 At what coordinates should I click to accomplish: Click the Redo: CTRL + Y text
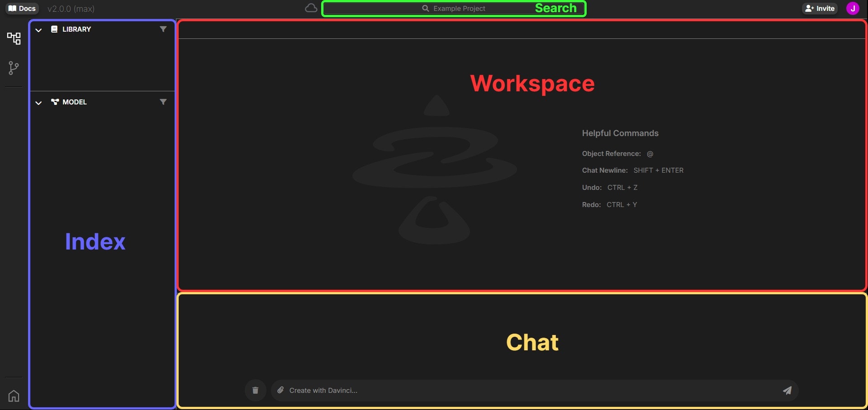(609, 205)
